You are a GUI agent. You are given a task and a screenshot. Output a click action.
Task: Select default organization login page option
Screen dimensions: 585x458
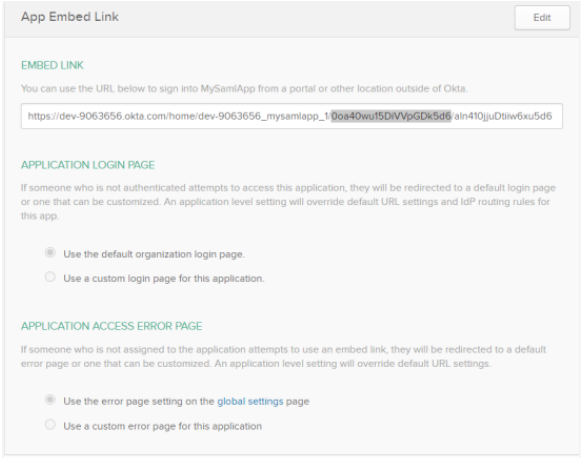[x=50, y=252]
